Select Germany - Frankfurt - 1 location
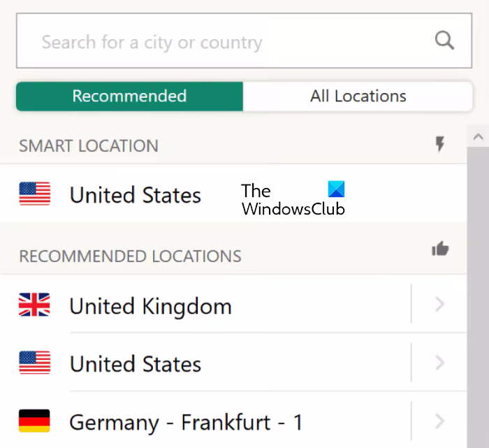The height and width of the screenshot is (448, 489). point(186,422)
